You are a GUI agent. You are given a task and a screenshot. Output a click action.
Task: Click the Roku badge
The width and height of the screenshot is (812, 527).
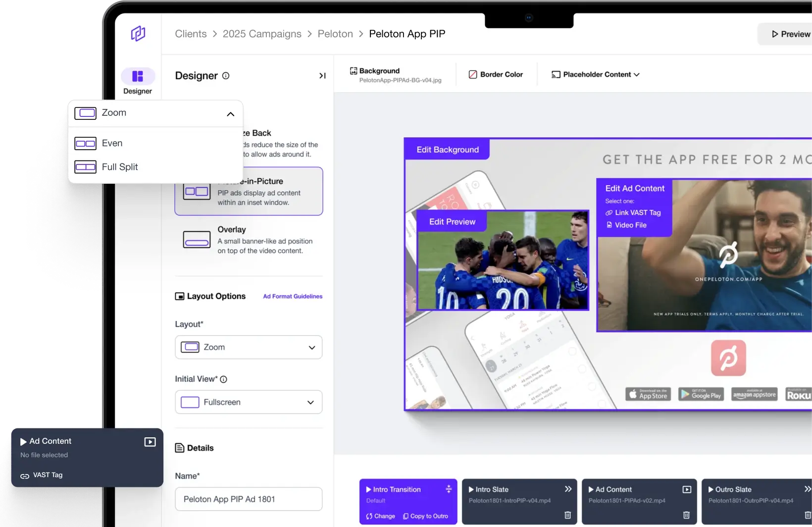[x=799, y=394]
